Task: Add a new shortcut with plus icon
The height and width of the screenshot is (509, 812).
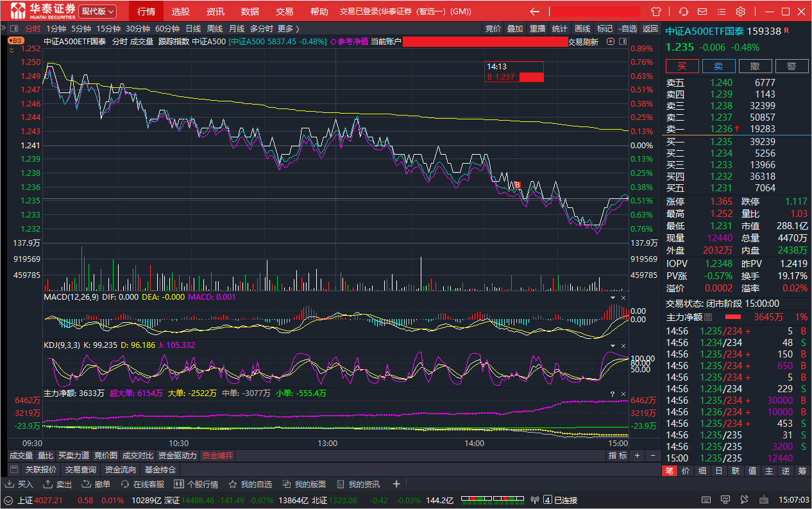Action: [x=396, y=484]
